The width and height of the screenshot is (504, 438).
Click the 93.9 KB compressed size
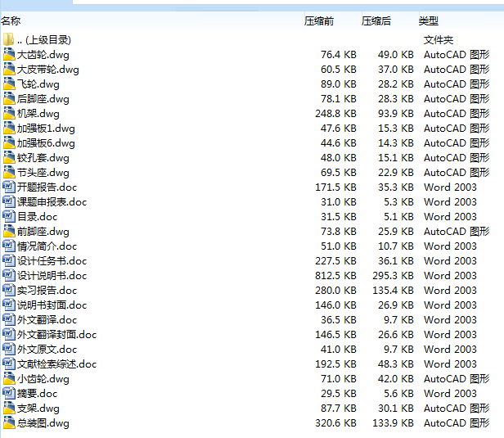[396, 114]
